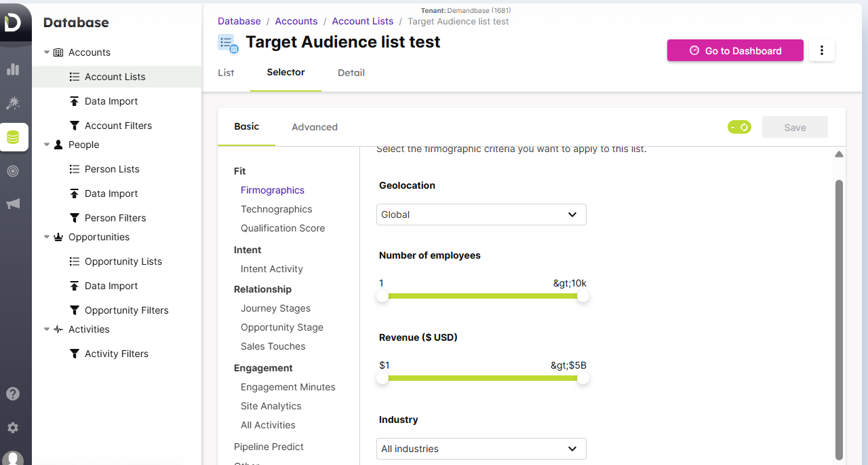This screenshot has width=868, height=465.
Task: Open the Geolocation dropdown showing Global
Action: coord(481,215)
